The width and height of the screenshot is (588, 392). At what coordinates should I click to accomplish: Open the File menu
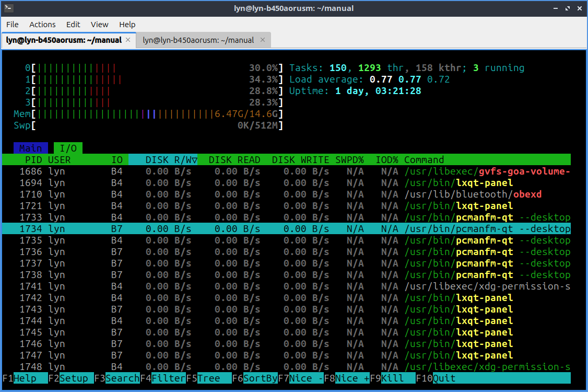click(13, 25)
